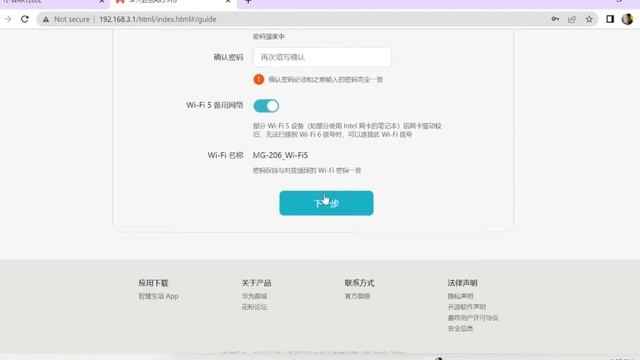
Task: Click the 应用下载 footer heading
Action: point(153,283)
